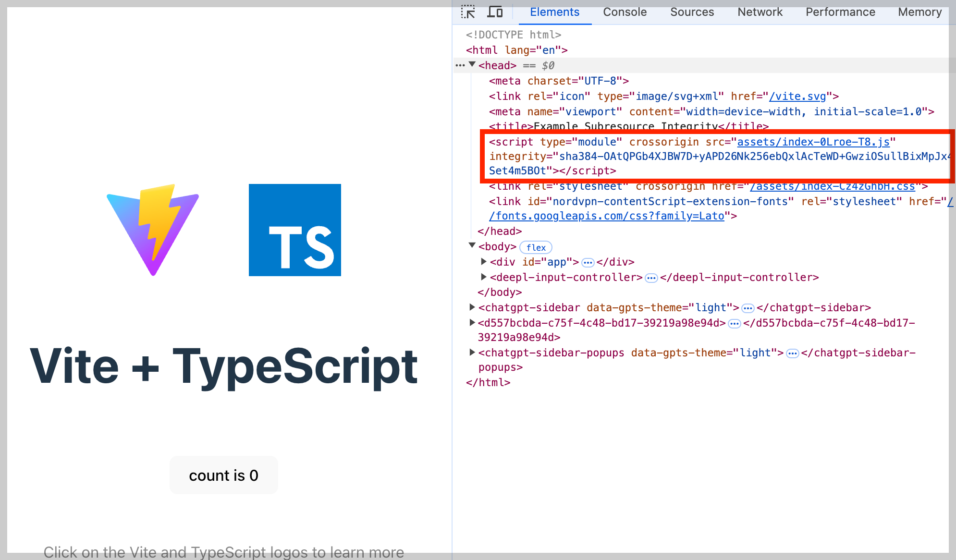Switch to the Console tab
This screenshot has width=956, height=560.
pyautogui.click(x=625, y=12)
